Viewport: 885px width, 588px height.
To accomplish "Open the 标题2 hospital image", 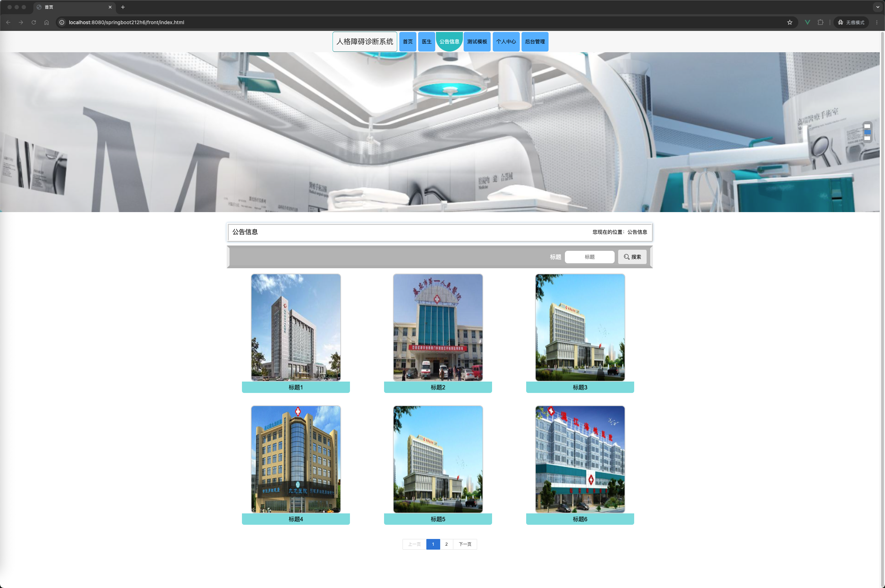I will click(438, 327).
